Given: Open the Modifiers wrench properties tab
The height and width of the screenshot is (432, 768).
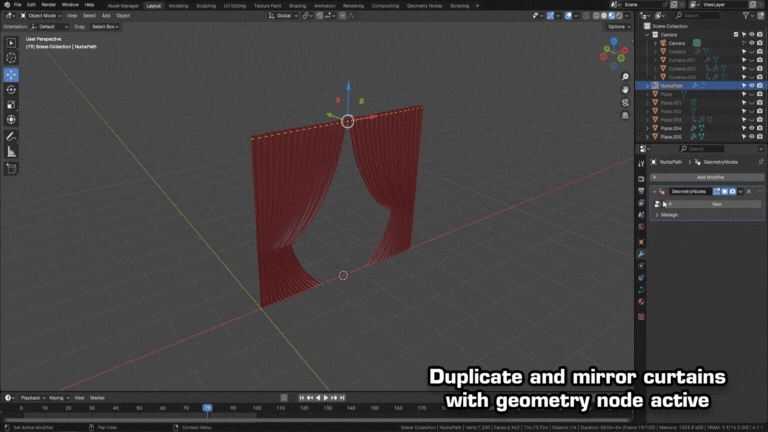Looking at the screenshot, I should 641,254.
